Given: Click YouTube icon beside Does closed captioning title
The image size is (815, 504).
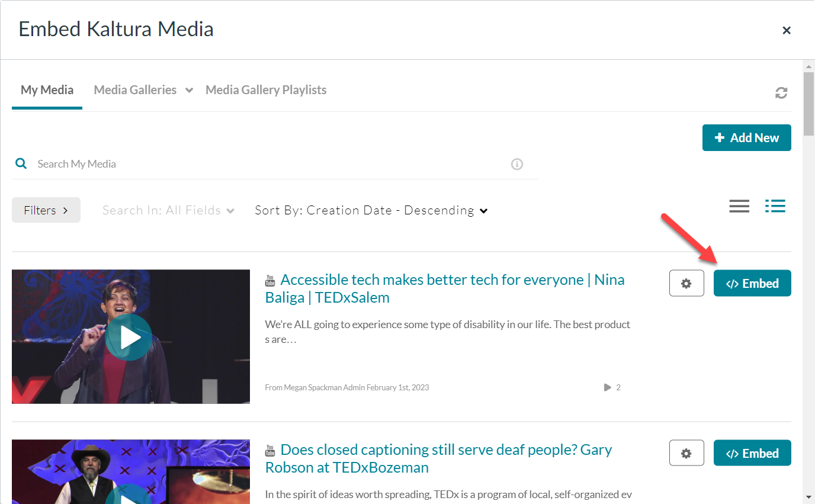Looking at the screenshot, I should pos(270,451).
